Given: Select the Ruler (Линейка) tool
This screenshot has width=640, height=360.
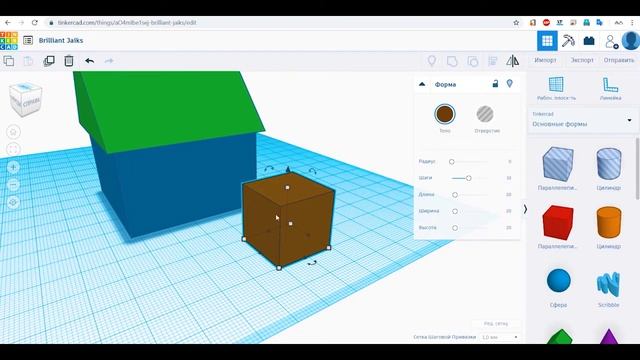Looking at the screenshot, I should coord(610,89).
